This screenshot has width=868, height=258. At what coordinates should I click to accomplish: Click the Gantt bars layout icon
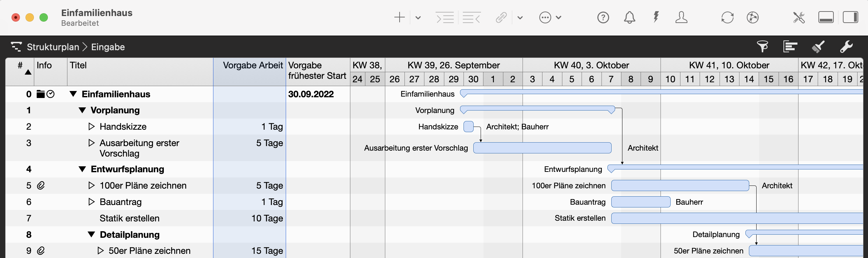click(x=790, y=46)
